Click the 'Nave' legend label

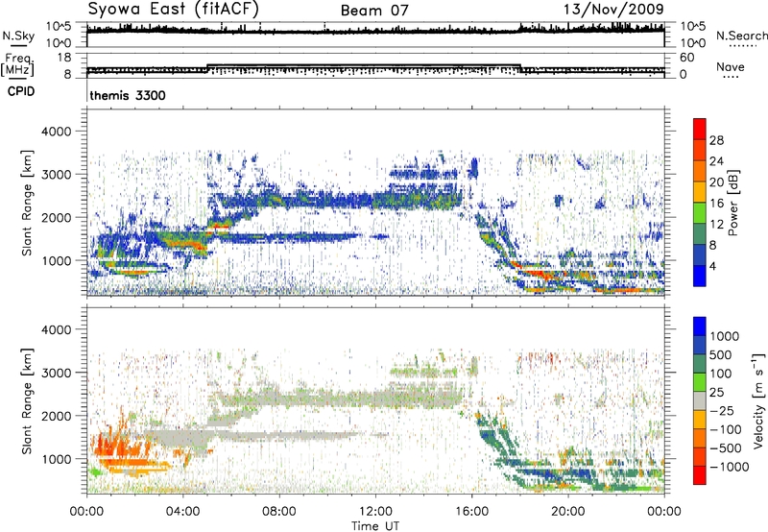(731, 66)
